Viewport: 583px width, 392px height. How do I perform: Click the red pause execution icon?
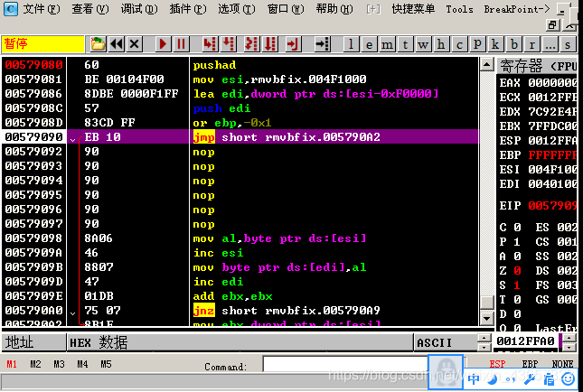tap(181, 44)
